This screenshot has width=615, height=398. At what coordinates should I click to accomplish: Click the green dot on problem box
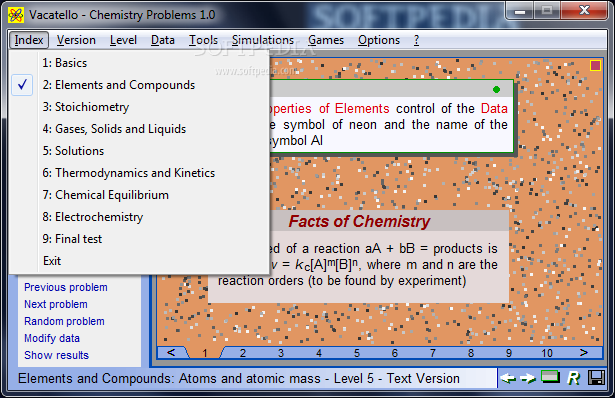(496, 89)
